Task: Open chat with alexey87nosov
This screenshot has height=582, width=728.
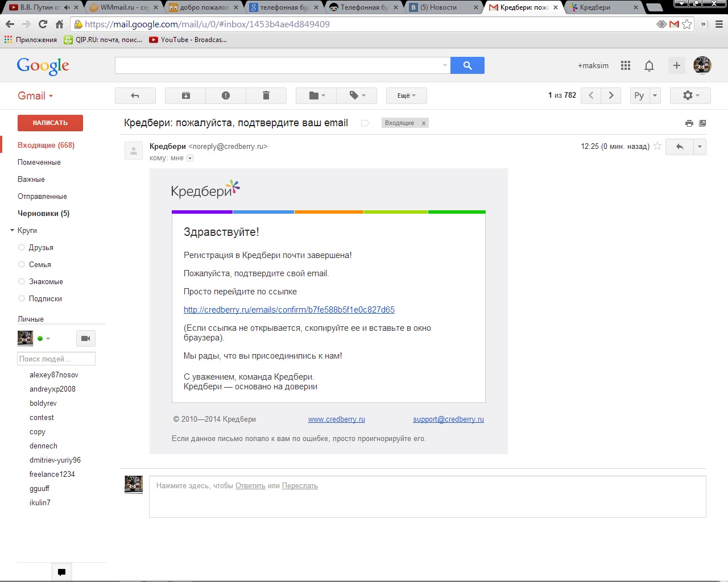Action: [54, 375]
